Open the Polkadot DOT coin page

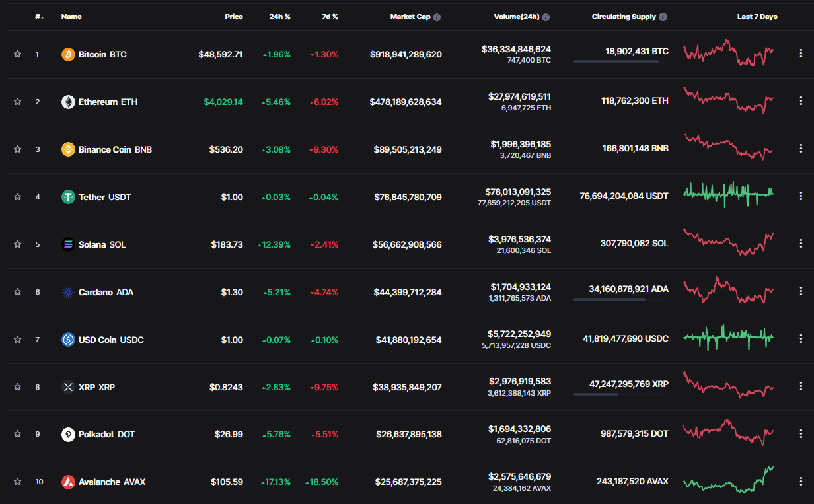pyautogui.click(x=107, y=434)
